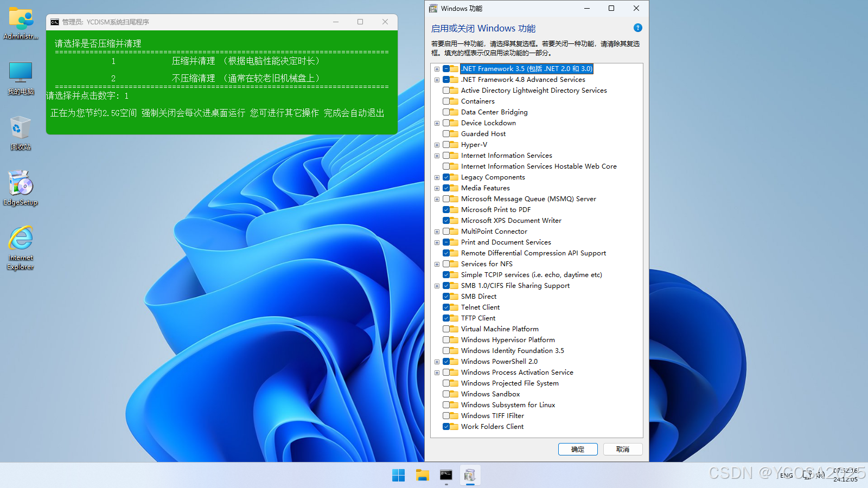Image resolution: width=868 pixels, height=488 pixels.
Task: Uncheck the Telnet Client feature
Action: coord(446,307)
